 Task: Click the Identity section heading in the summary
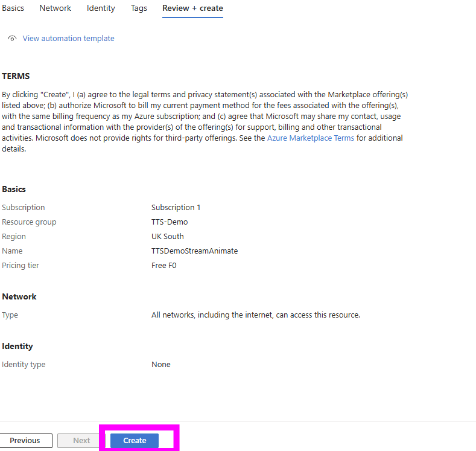coord(17,346)
